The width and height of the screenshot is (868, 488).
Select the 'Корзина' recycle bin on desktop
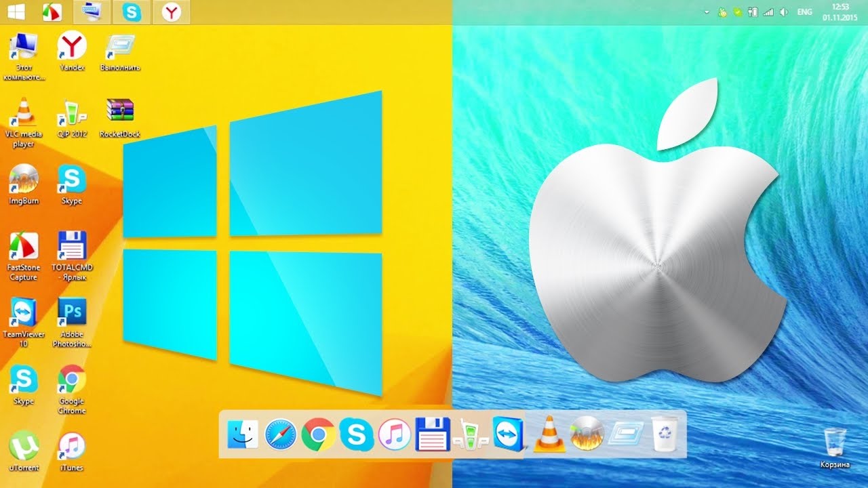tap(835, 448)
